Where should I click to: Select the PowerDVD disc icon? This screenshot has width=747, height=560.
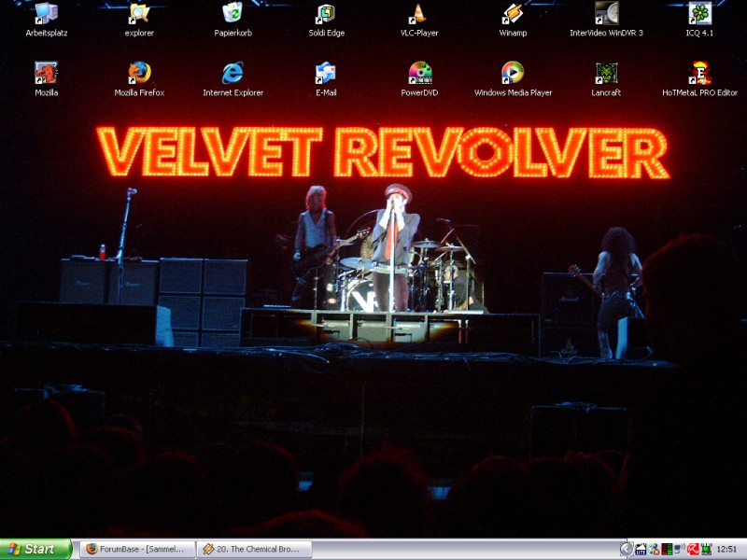[419, 79]
